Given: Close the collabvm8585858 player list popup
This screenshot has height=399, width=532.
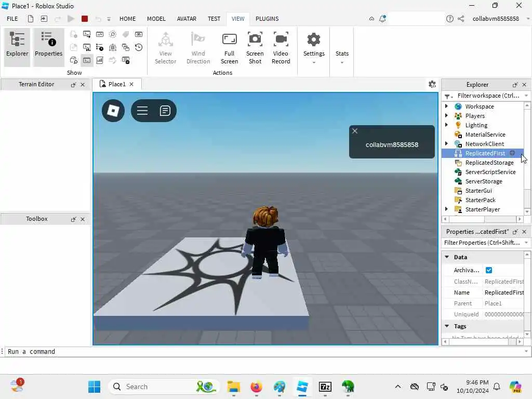Looking at the screenshot, I should click(x=355, y=131).
